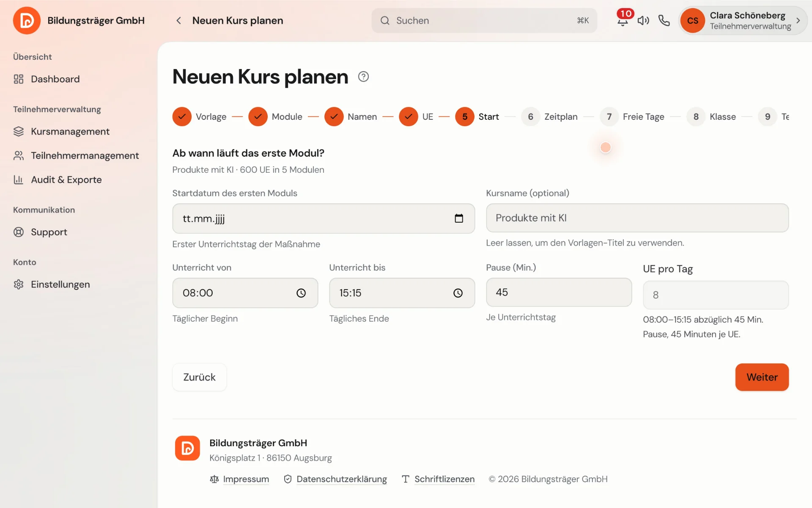
Task: Click the UE pro Tag field
Action: point(716,295)
